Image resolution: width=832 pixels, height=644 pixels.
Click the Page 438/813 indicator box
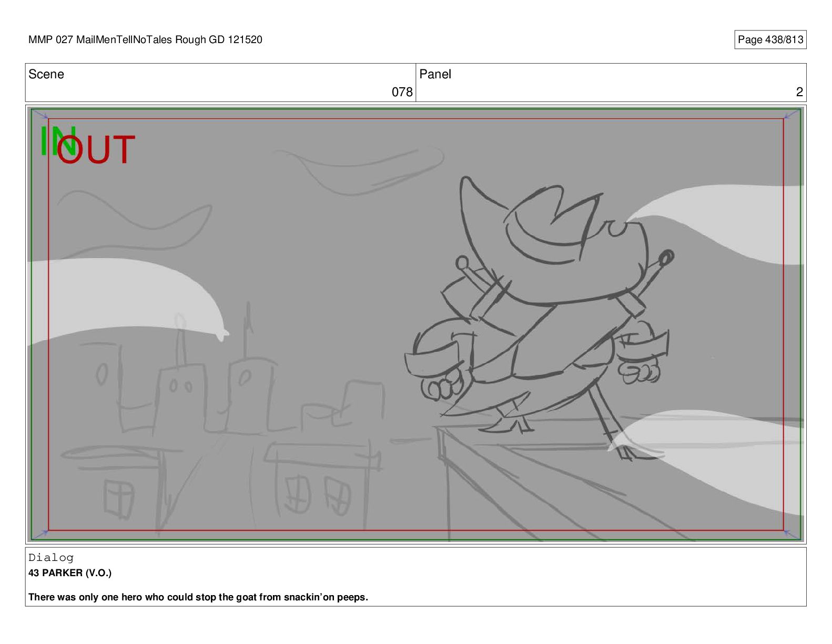pyautogui.click(x=770, y=40)
